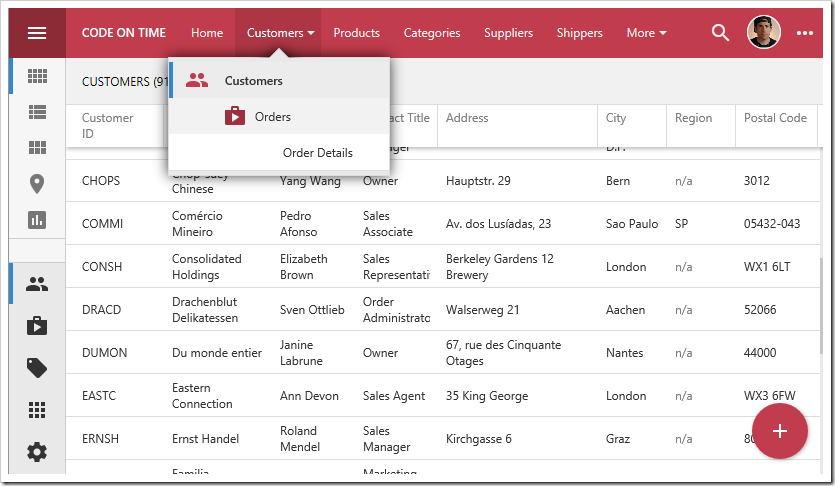Click the briefcase icon in left sidebar
Image resolution: width=835 pixels, height=486 pixels.
pos(37,326)
